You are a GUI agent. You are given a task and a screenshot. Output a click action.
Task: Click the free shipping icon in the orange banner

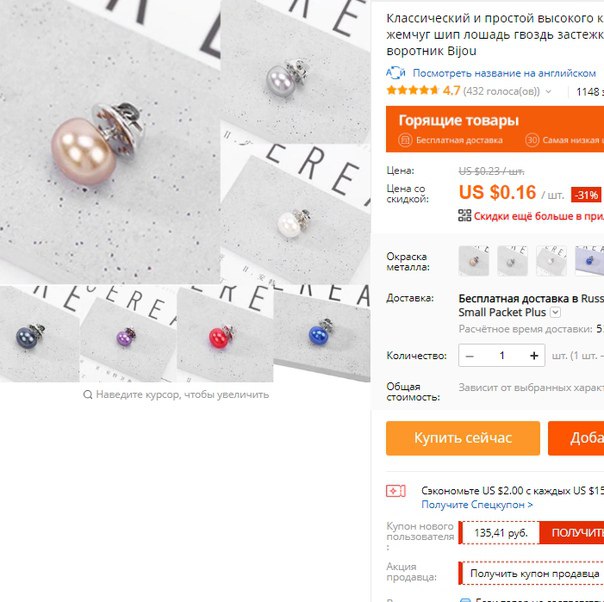point(405,140)
